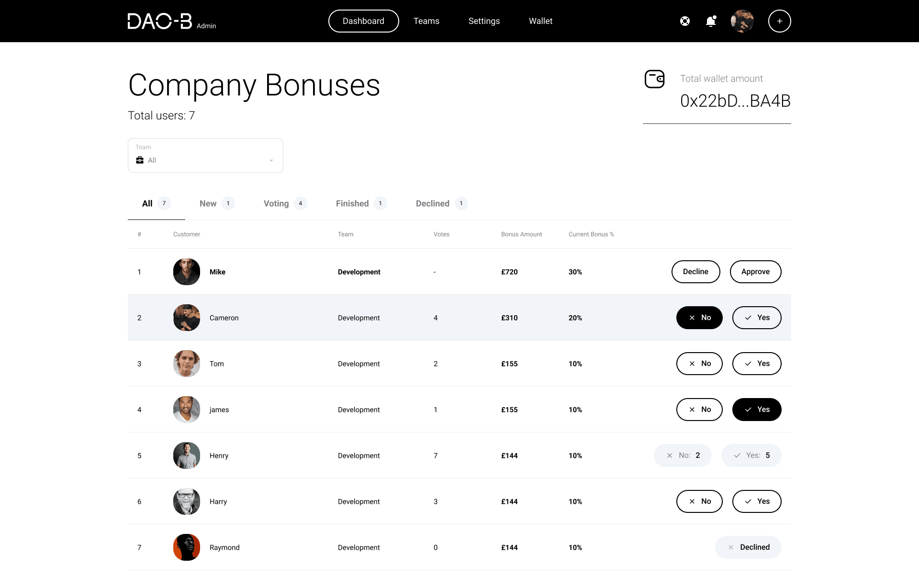The width and height of the screenshot is (919, 588).
Task: Vote No on Cameron's bonus
Action: coord(699,318)
